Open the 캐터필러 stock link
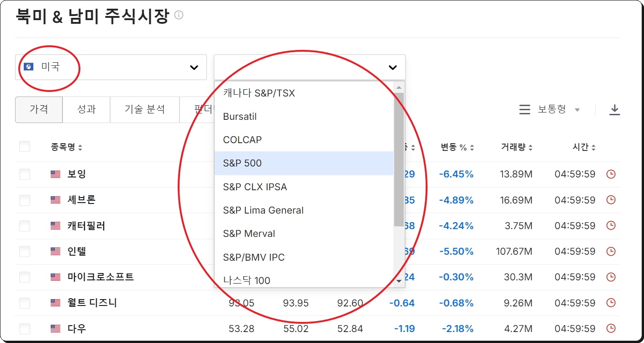The width and height of the screenshot is (644, 343). 86,225
